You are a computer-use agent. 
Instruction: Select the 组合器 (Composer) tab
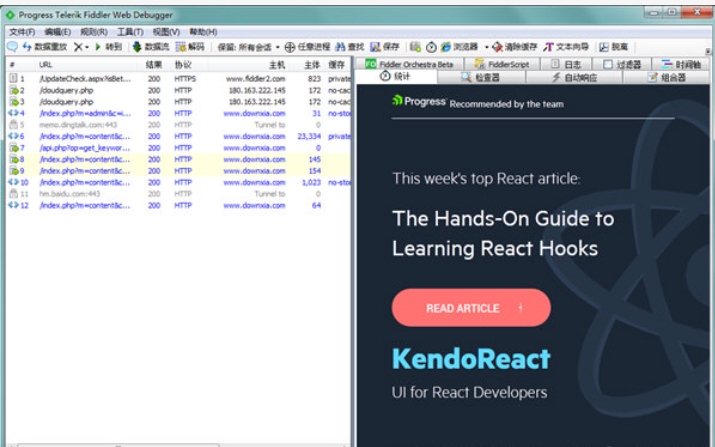tap(667, 77)
